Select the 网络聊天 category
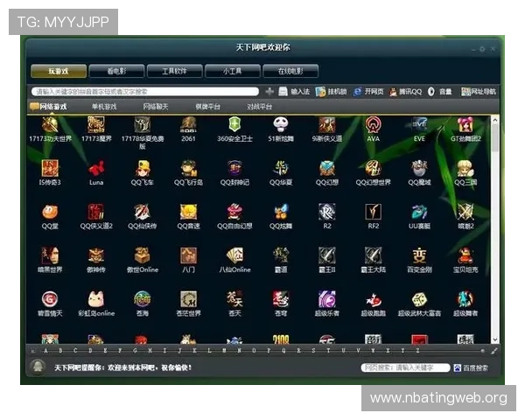The height and width of the screenshot is (420, 525). point(156,107)
